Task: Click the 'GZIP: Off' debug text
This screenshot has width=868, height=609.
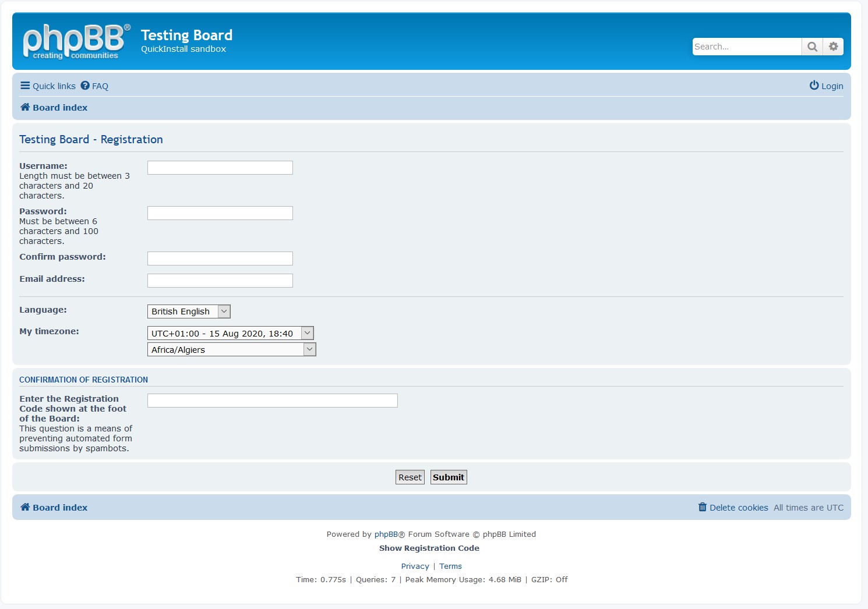Action: tap(549, 579)
